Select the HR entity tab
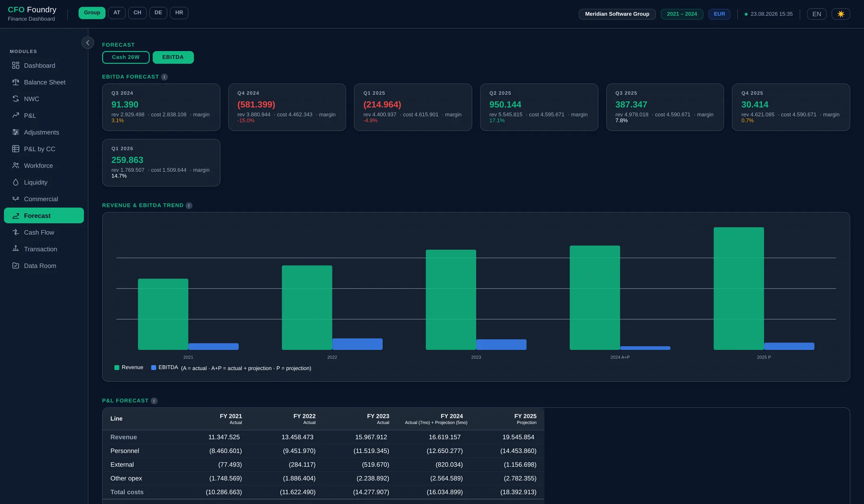Screen dimensions: 864x504 [179, 13]
